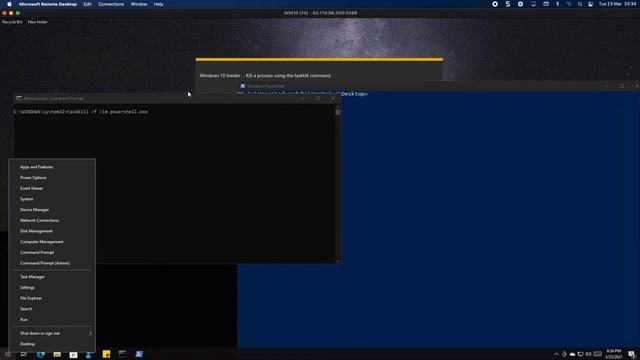The image size is (640, 360).
Task: Click Recycle Bin desktop label
Action: click(x=12, y=22)
